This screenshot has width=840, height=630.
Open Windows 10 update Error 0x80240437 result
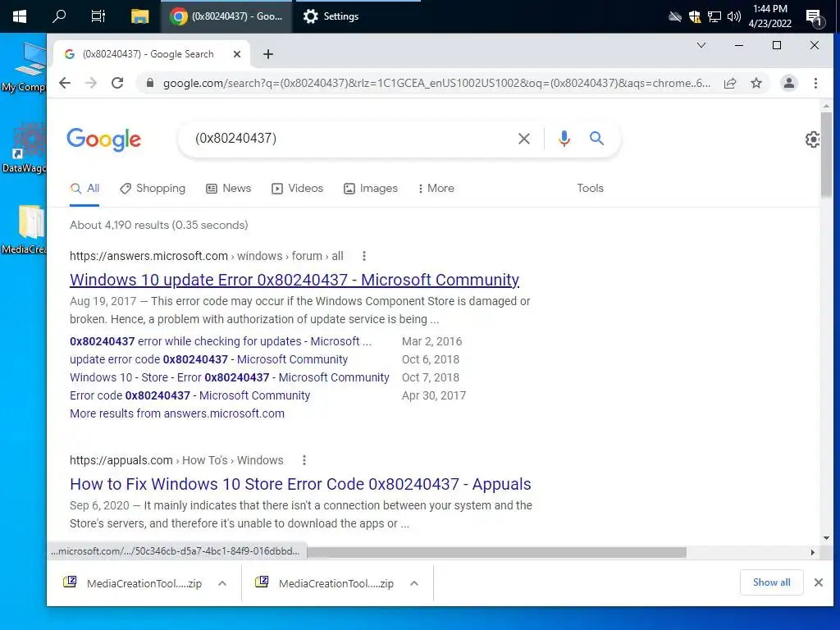click(x=294, y=280)
